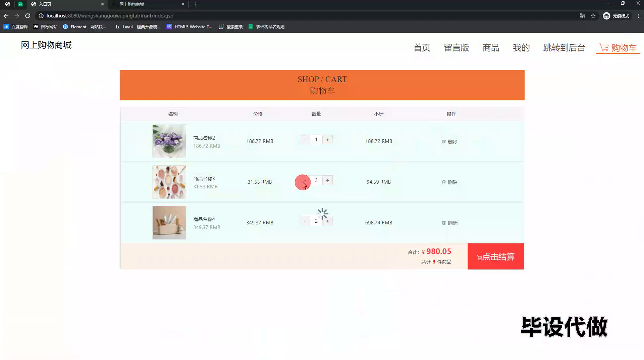This screenshot has height=360, width=644.
Task: Open the HTML5 Website bookmark
Action: click(190, 27)
